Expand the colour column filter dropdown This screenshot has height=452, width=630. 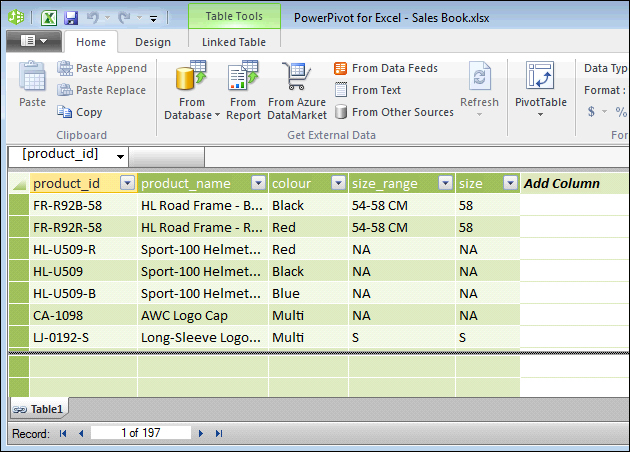click(x=338, y=183)
